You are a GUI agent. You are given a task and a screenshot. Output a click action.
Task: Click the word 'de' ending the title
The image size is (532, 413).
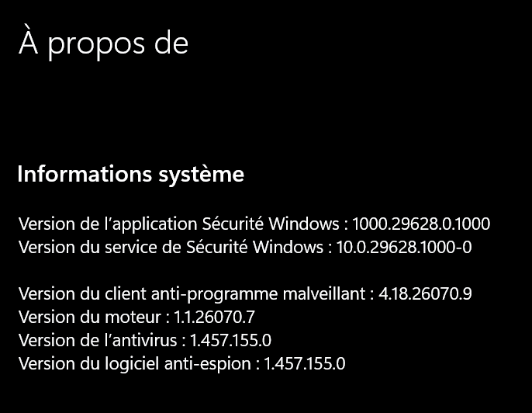(x=171, y=42)
